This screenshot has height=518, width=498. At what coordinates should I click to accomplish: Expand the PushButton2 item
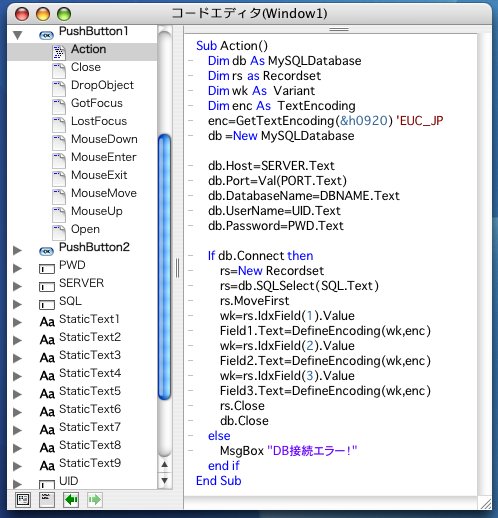click(17, 251)
